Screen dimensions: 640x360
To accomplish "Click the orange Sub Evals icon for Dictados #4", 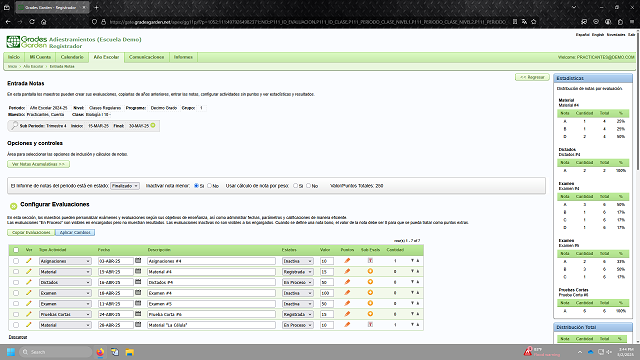I will [370, 282].
